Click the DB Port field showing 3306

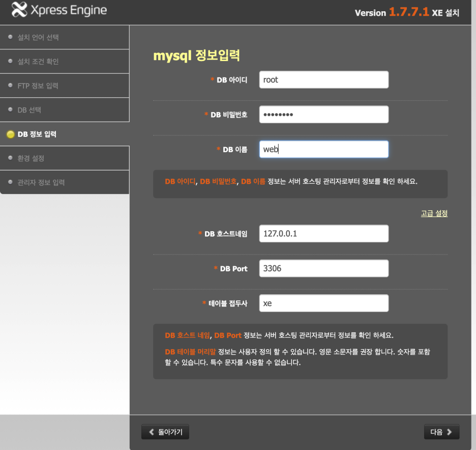pyautogui.click(x=323, y=268)
